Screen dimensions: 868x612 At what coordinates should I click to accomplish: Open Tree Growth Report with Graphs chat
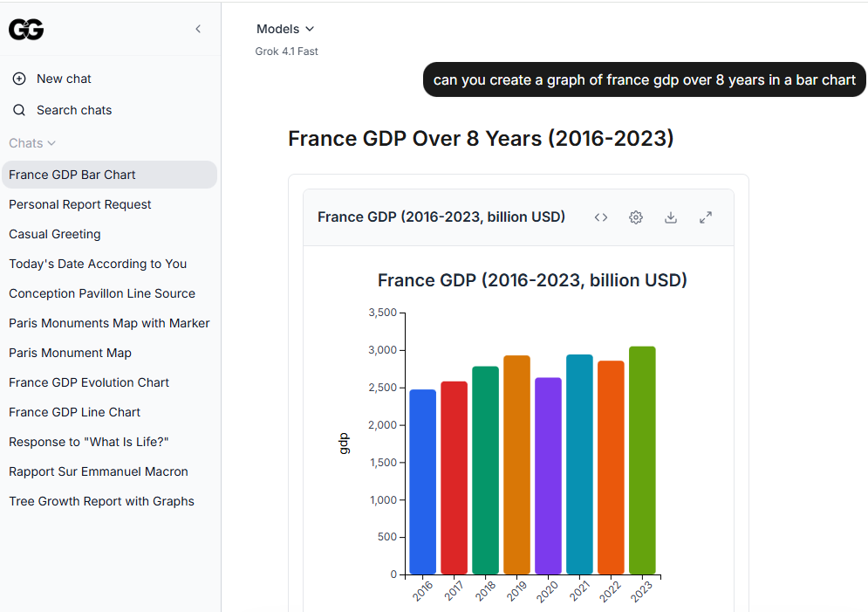(101, 501)
